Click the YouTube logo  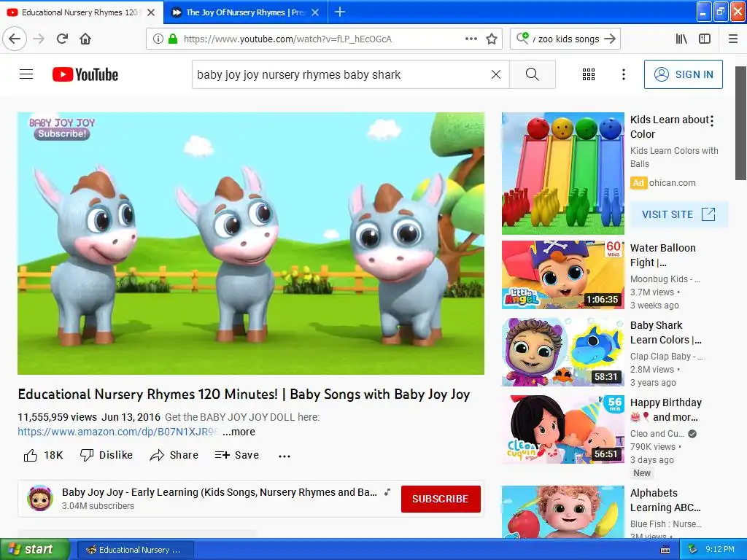pyautogui.click(x=85, y=74)
